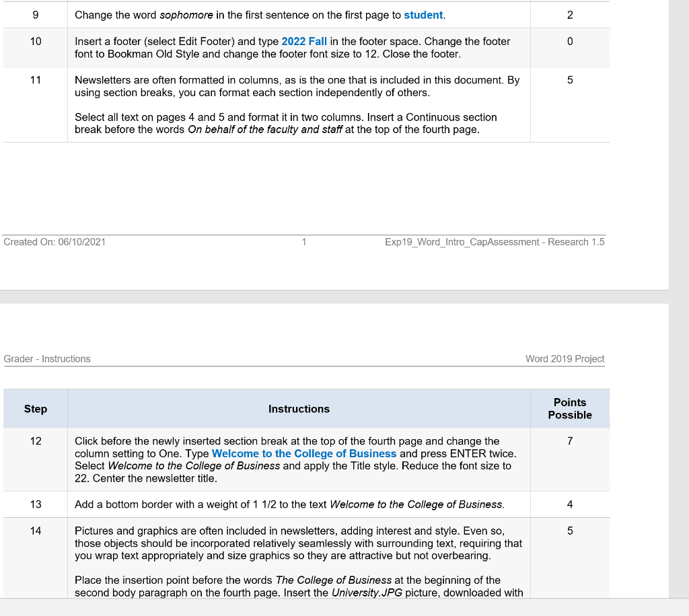
Task: Click the italic 'University.JPG' filename
Action: 367,592
